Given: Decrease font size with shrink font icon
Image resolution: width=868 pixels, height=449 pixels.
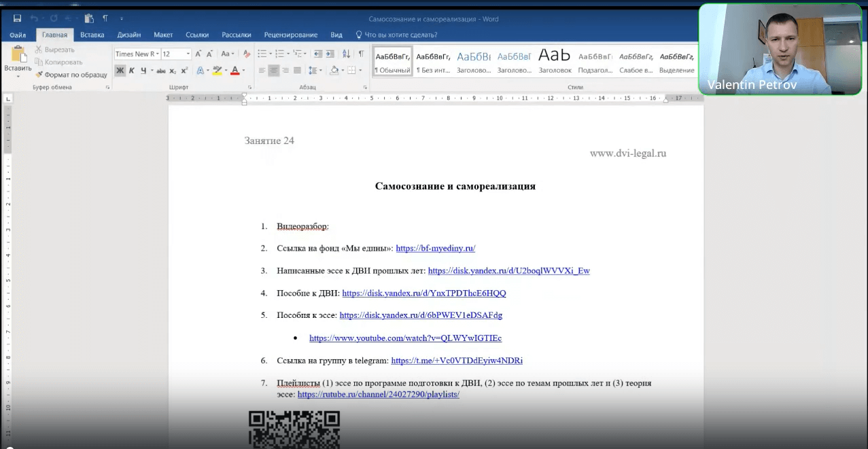Looking at the screenshot, I should [209, 54].
